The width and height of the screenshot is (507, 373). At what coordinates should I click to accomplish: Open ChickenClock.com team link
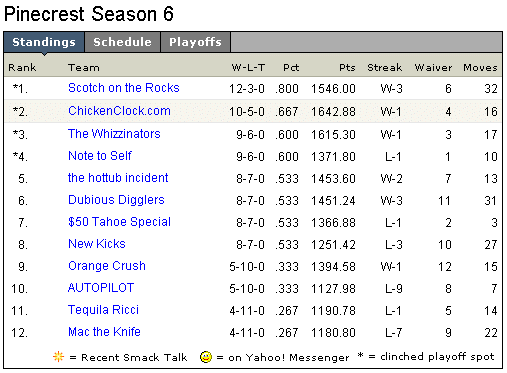pyautogui.click(x=119, y=111)
